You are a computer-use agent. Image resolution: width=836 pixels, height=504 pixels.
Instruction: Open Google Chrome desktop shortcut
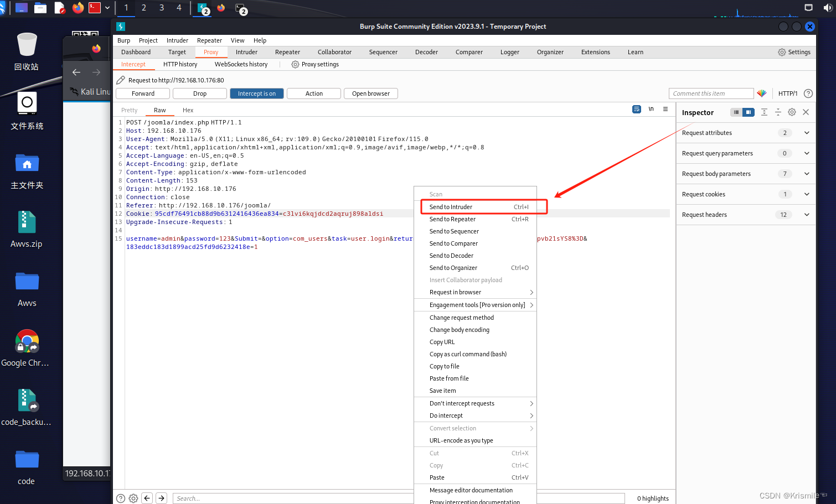(x=26, y=348)
